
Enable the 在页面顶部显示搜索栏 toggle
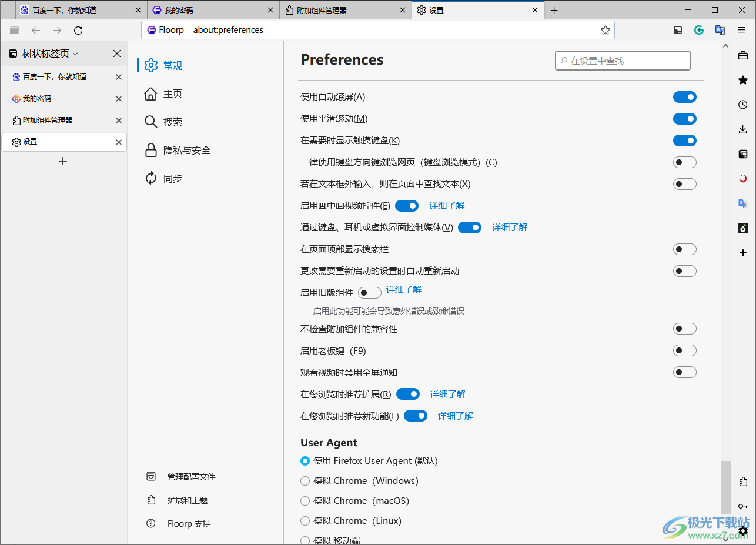pos(685,249)
